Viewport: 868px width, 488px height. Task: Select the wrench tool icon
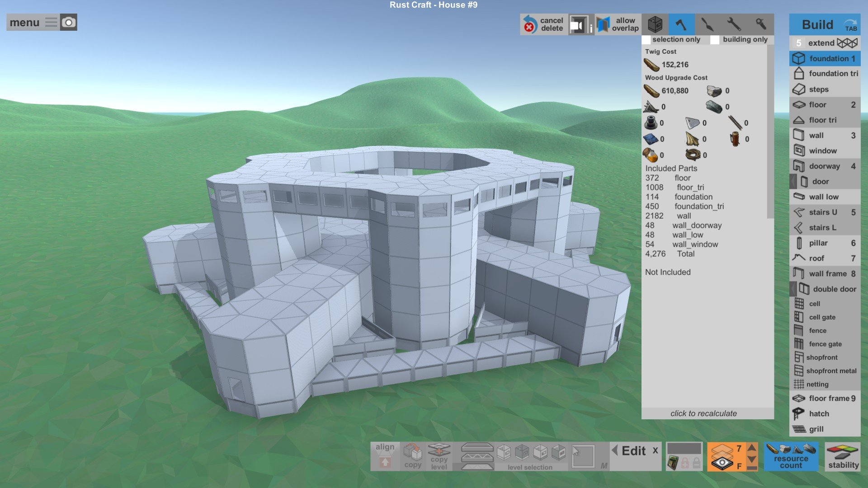pyautogui.click(x=734, y=24)
